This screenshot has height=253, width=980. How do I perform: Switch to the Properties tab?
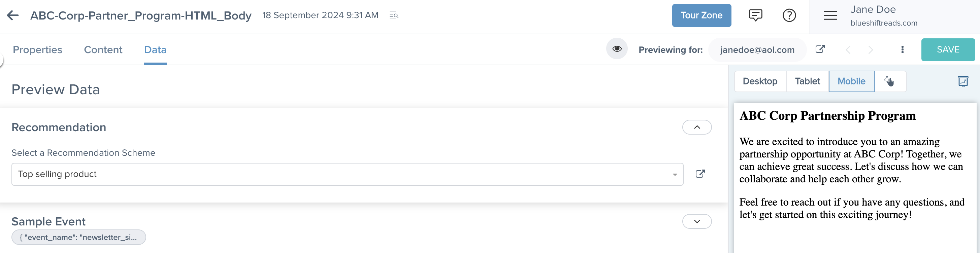[37, 50]
